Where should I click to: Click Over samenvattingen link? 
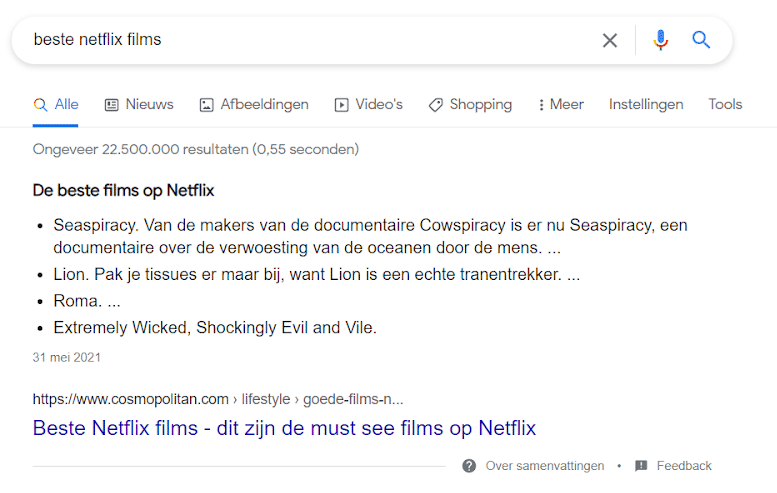pos(545,466)
